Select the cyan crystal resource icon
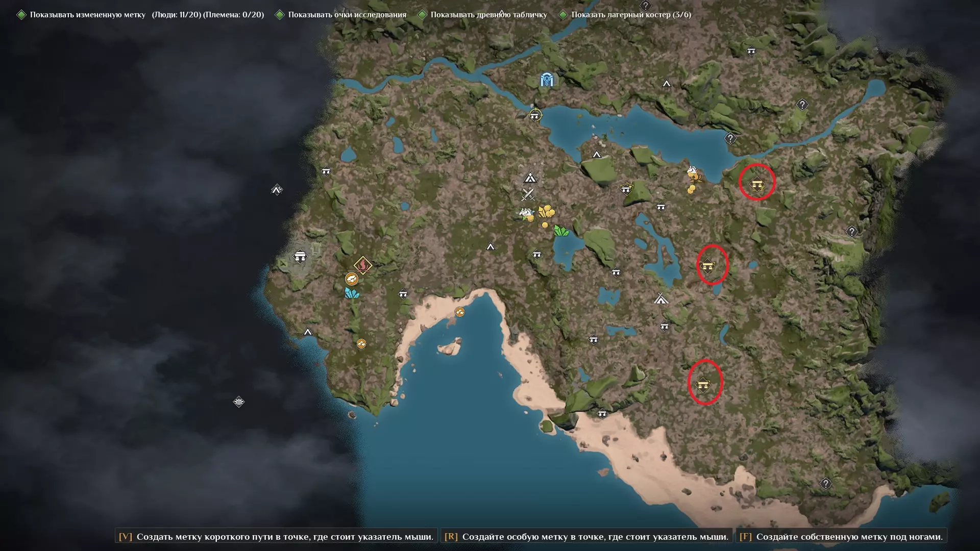 click(351, 293)
